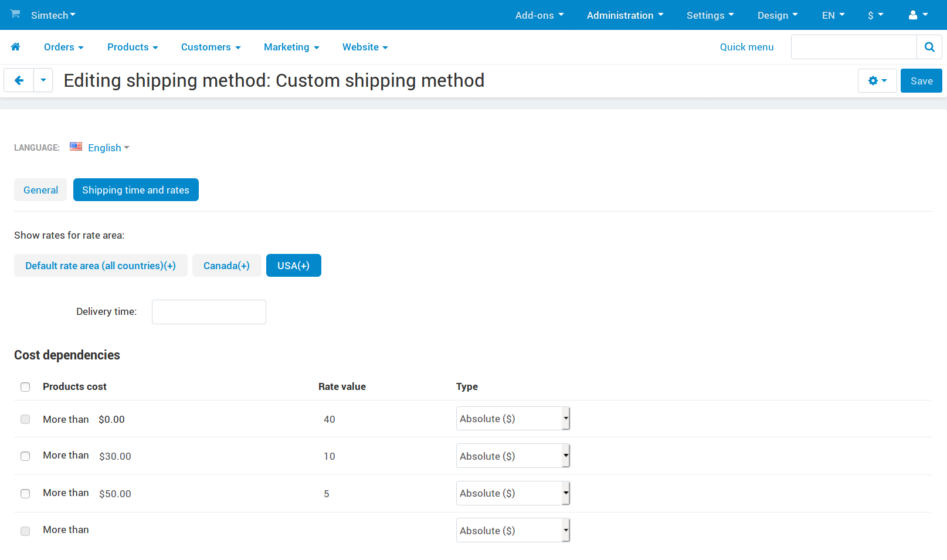947x560 pixels.
Task: Go to the home dashboard icon
Action: pos(16,47)
